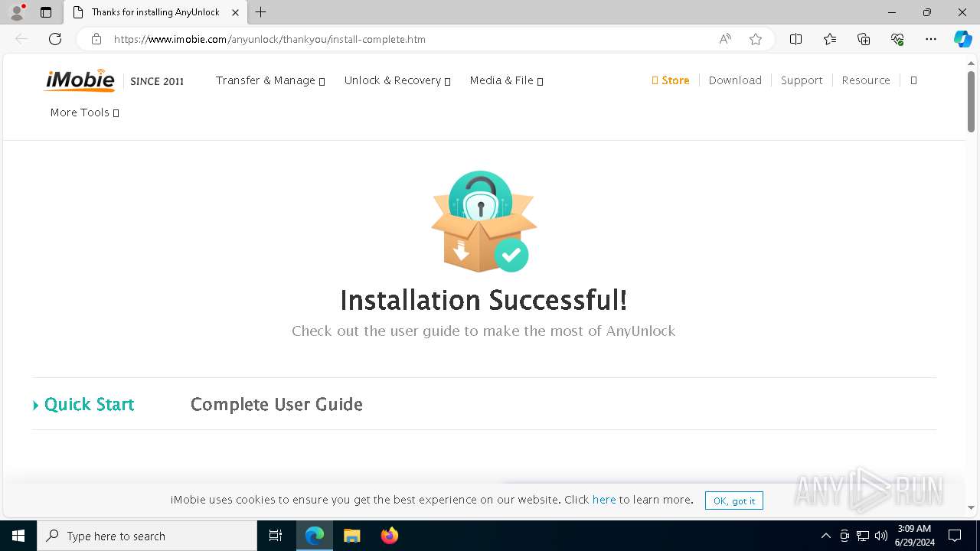The width and height of the screenshot is (980, 551).
Task: Open network settings tray icon
Action: click(863, 536)
